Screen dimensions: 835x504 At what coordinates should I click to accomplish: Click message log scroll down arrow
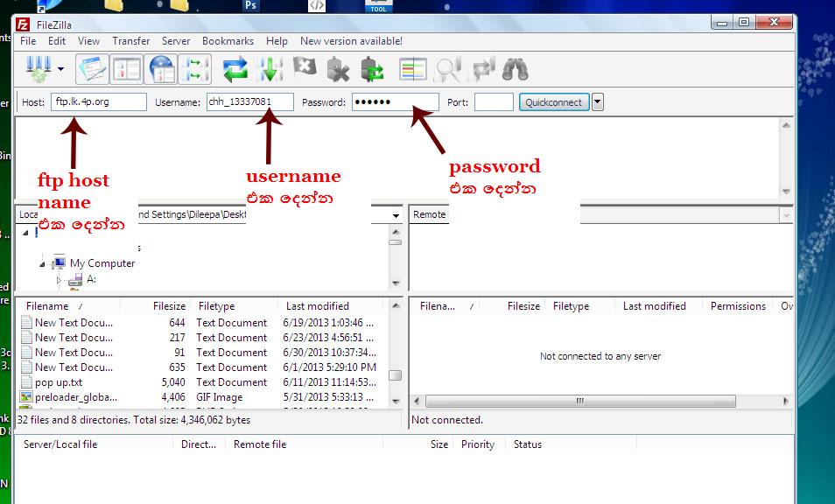[x=786, y=192]
